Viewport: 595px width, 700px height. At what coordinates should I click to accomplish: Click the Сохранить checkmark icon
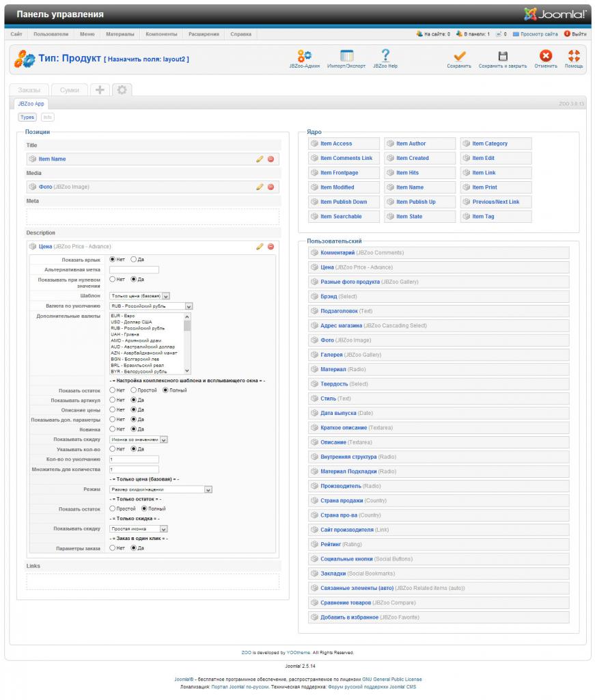point(459,56)
